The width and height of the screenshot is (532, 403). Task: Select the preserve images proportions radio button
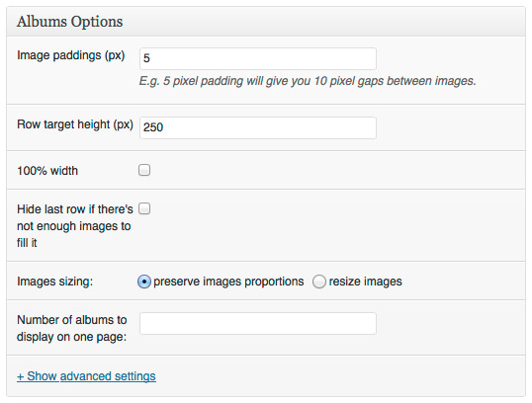tap(144, 282)
